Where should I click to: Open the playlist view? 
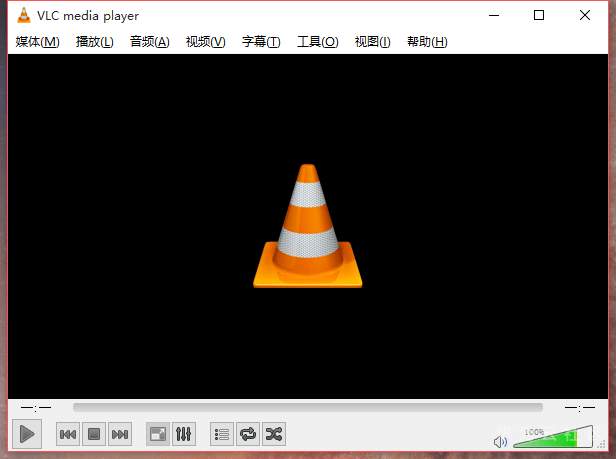(222, 434)
